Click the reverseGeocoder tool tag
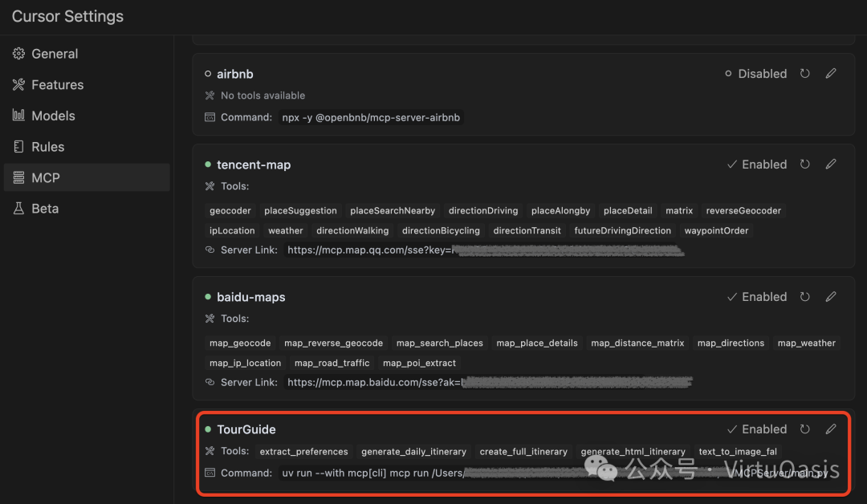The width and height of the screenshot is (867, 504). click(743, 210)
